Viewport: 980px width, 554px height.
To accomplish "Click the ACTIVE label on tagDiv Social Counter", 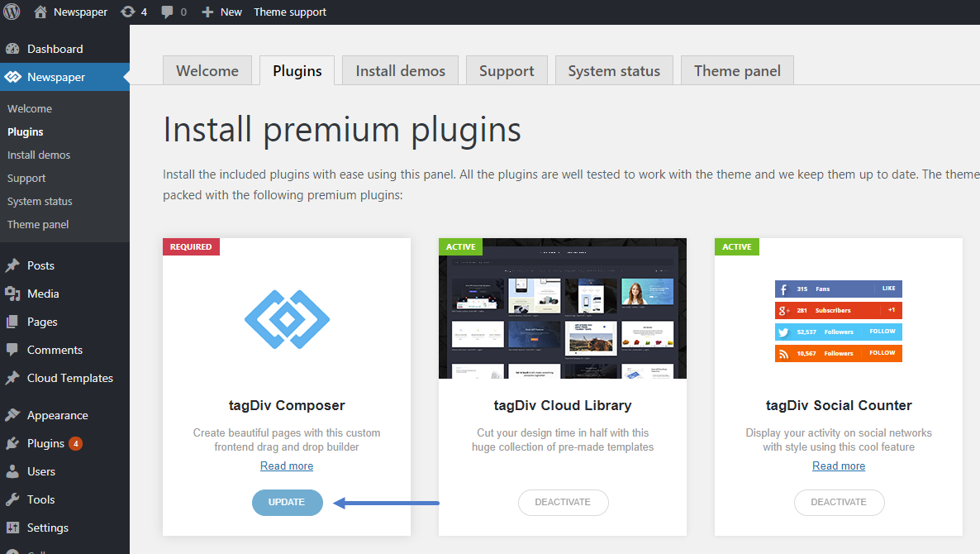I will (737, 246).
